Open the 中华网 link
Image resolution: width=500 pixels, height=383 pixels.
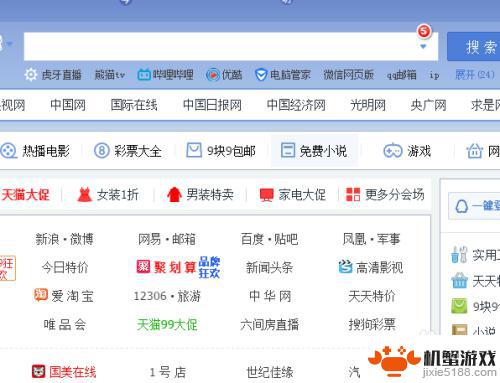point(270,296)
